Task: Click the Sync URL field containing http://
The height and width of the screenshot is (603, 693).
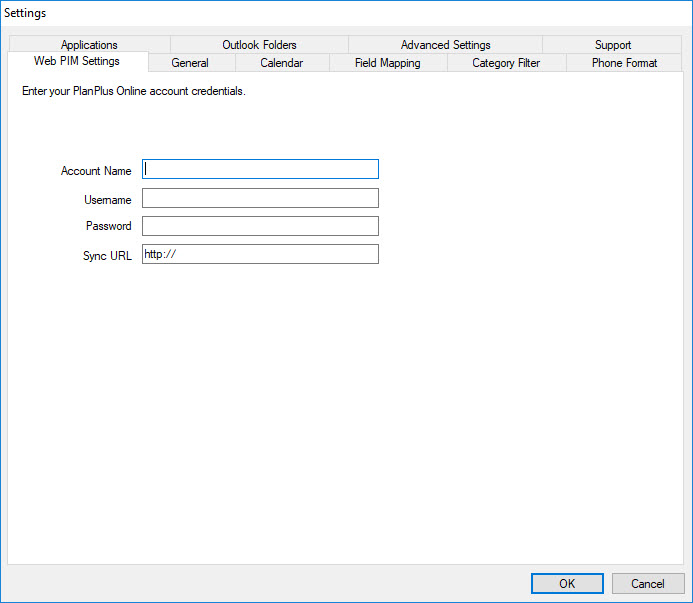Action: 260,254
